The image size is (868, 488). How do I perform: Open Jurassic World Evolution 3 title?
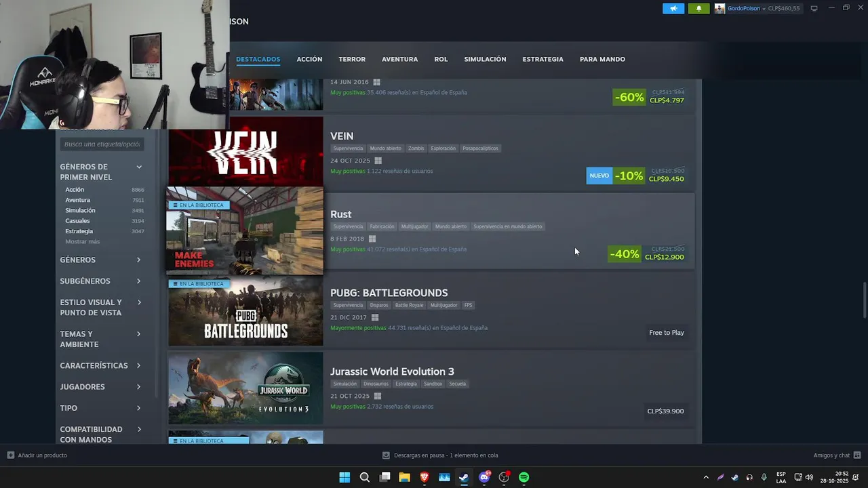(392, 371)
